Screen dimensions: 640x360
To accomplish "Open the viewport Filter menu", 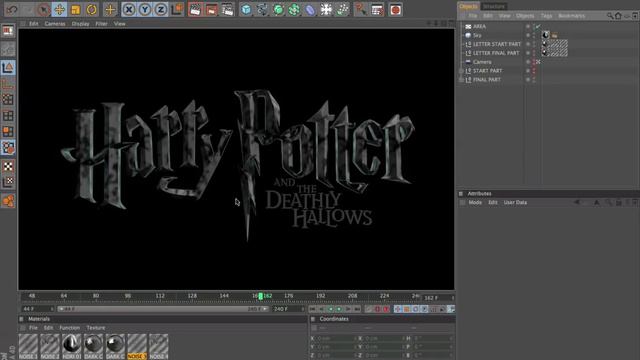I will pos(101,24).
